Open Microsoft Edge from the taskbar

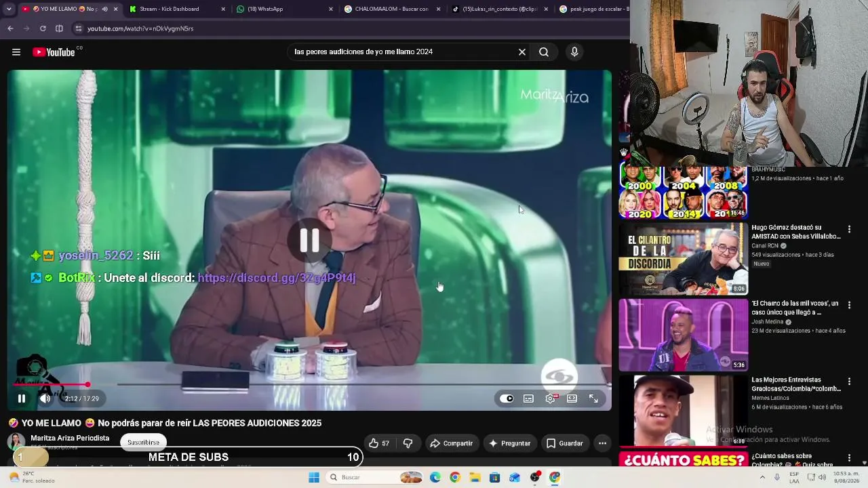coord(435,477)
